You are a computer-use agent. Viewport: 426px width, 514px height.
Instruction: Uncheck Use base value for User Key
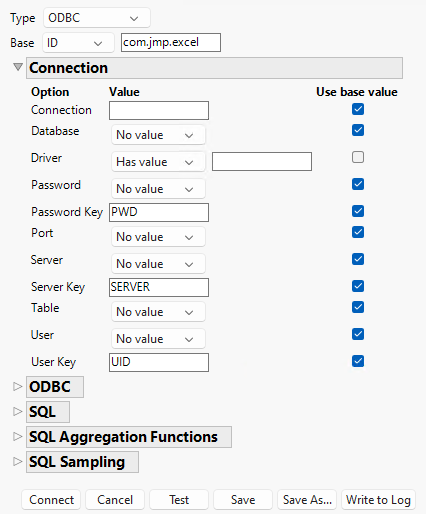[x=358, y=361]
